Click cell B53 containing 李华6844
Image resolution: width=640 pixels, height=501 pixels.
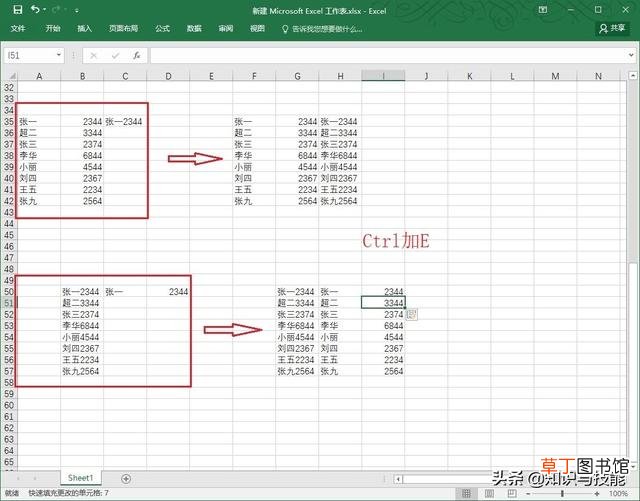[82, 326]
